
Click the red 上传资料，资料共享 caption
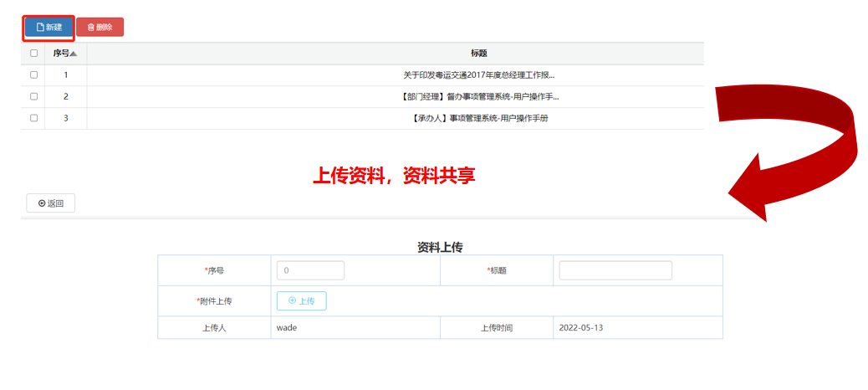tap(394, 177)
